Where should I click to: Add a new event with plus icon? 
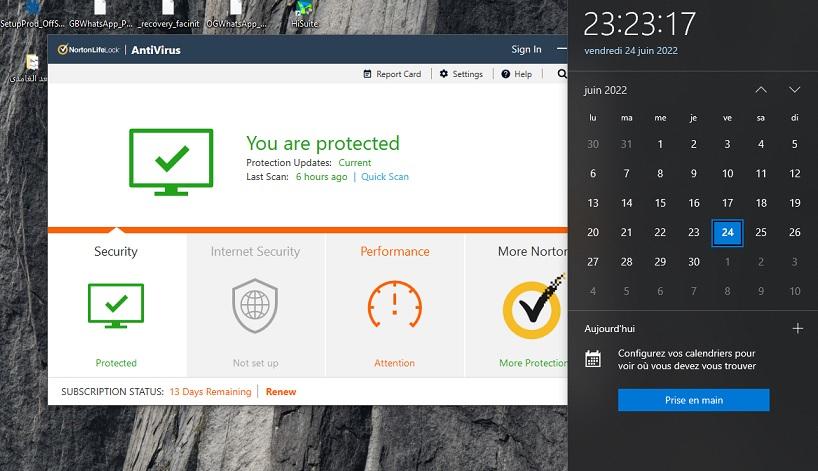coord(798,329)
